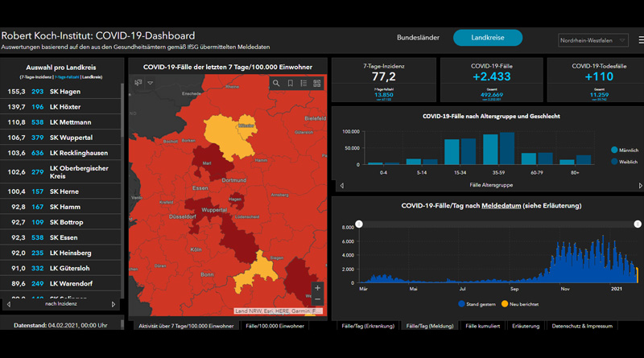Show next age group chart arrow

(x=640, y=186)
